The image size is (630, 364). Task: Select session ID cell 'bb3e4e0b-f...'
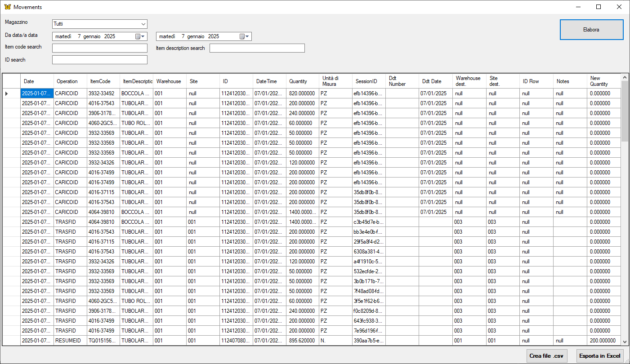pyautogui.click(x=370, y=232)
